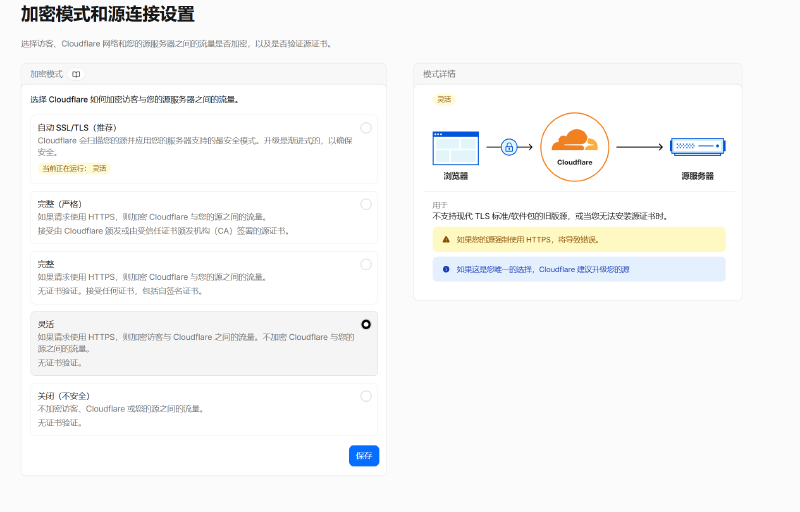Image resolution: width=800 pixels, height=512 pixels.
Task: Click the 源服务器 label under server icon
Action: [x=697, y=176]
